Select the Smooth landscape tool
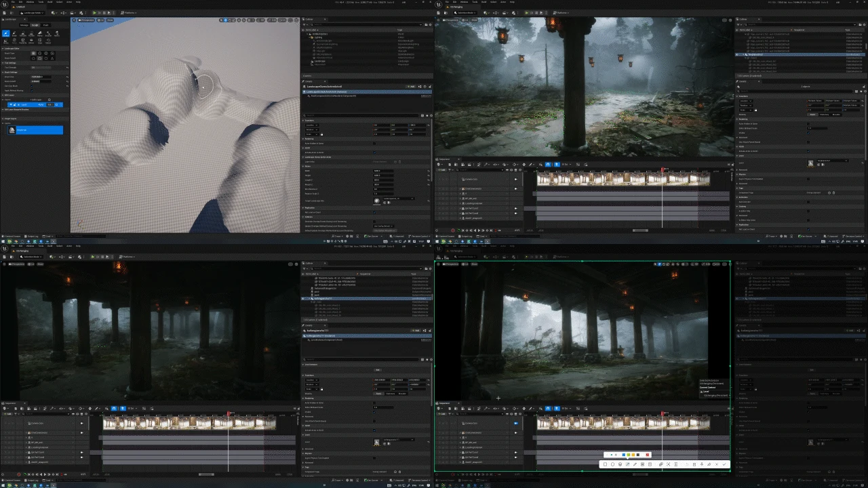Viewport: 868px width, 488px height. pos(23,33)
